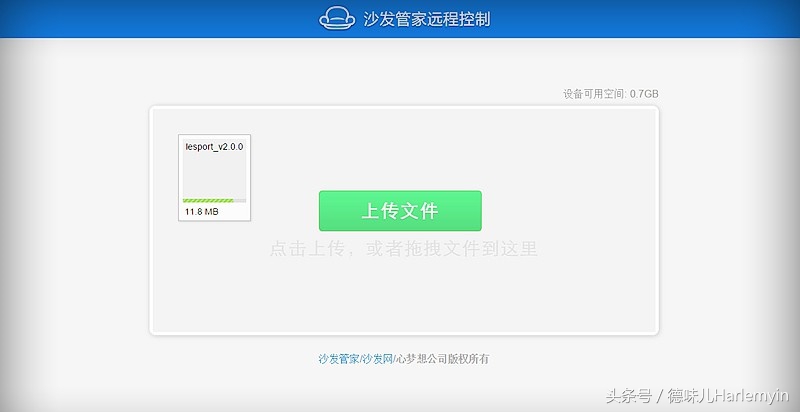Open the 沙发管家 footer link
Screen dimensions: 800x412
pyautogui.click(x=339, y=359)
